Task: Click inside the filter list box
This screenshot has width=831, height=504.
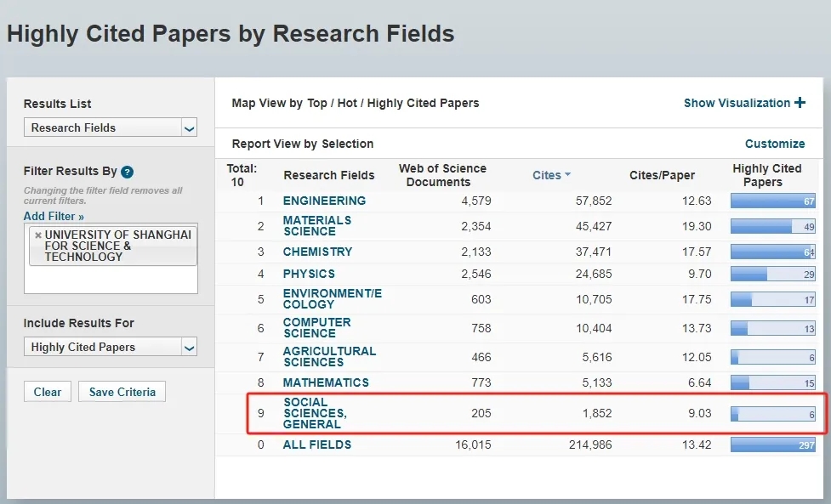Action: (111, 280)
